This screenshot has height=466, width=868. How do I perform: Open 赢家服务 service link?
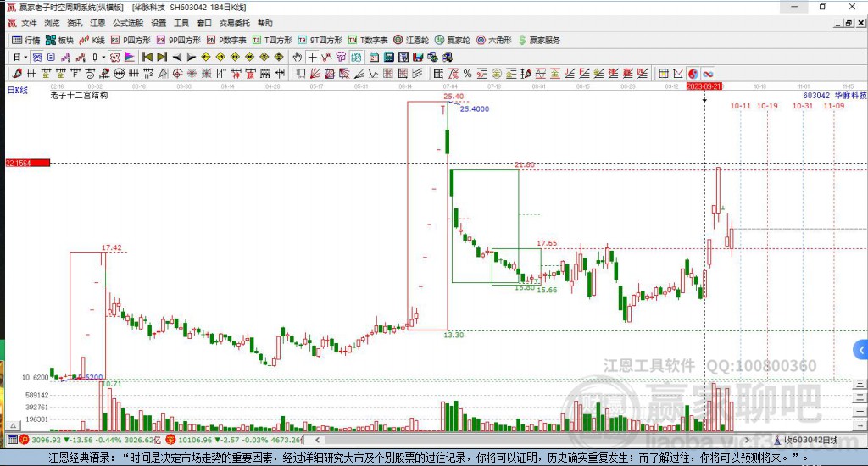pyautogui.click(x=539, y=40)
